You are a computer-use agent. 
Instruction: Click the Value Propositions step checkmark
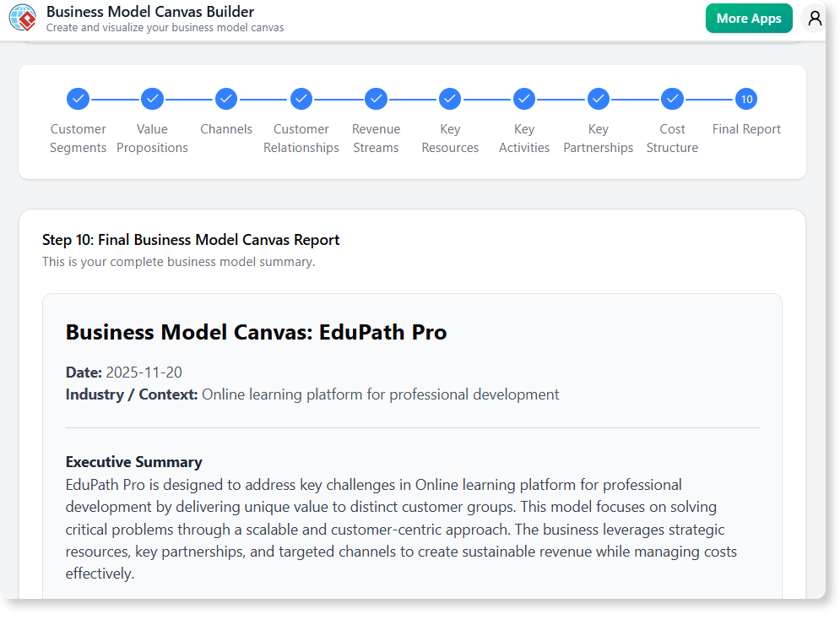pyautogui.click(x=152, y=99)
